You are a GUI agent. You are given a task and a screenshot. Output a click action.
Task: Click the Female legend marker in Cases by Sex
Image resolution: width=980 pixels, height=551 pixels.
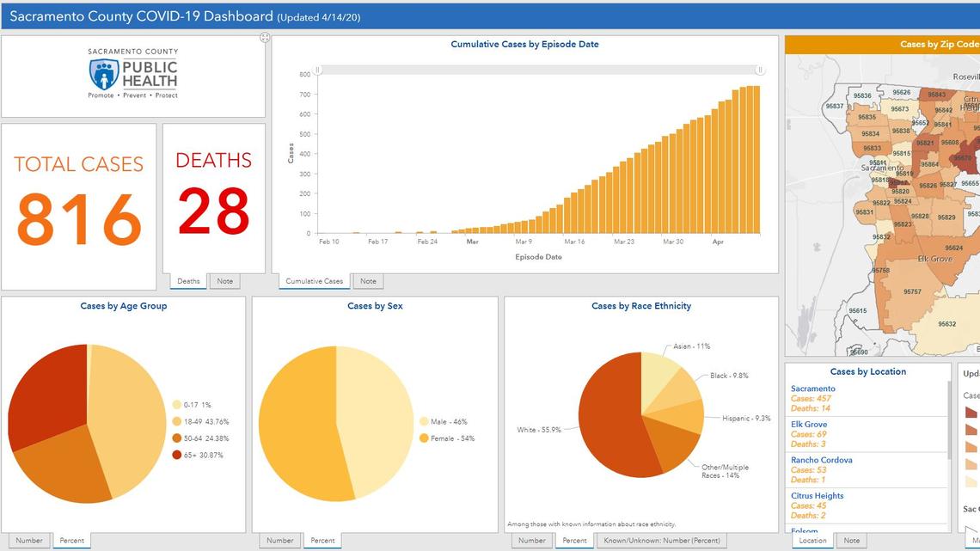(x=423, y=438)
